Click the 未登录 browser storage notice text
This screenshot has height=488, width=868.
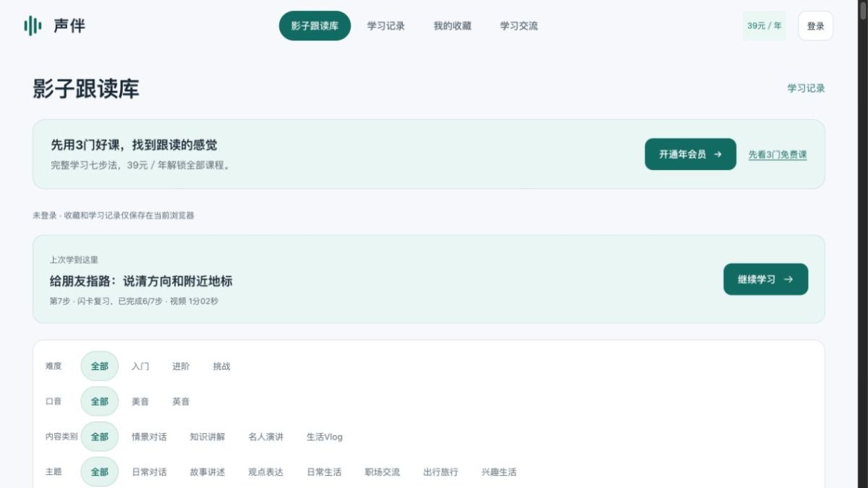point(114,215)
